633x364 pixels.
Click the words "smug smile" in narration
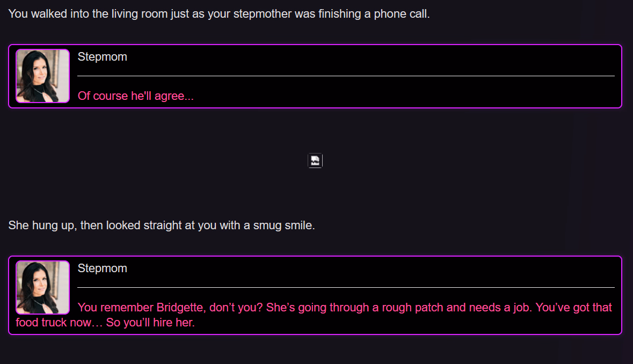(284, 225)
